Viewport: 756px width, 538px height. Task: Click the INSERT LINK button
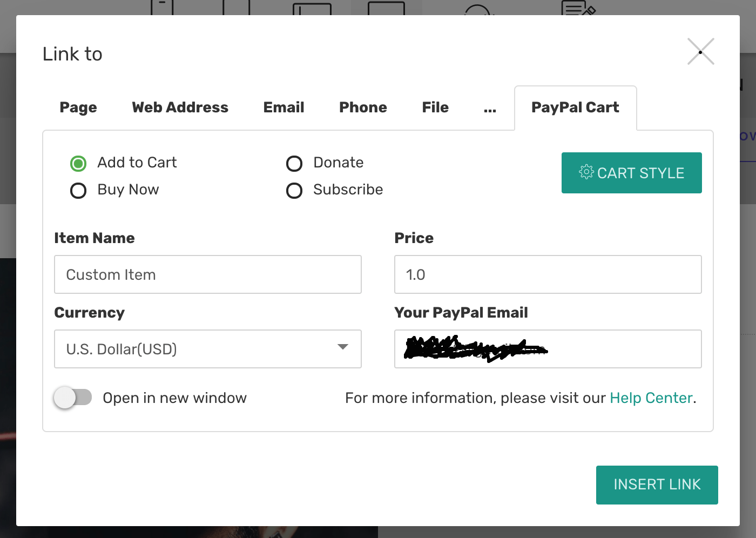pyautogui.click(x=657, y=485)
